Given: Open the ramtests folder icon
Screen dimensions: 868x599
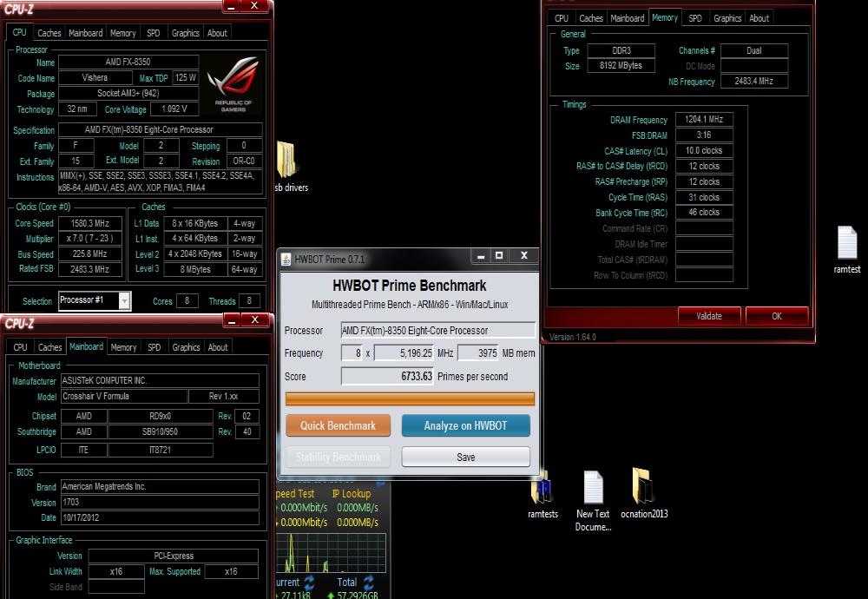Looking at the screenshot, I should (540, 487).
